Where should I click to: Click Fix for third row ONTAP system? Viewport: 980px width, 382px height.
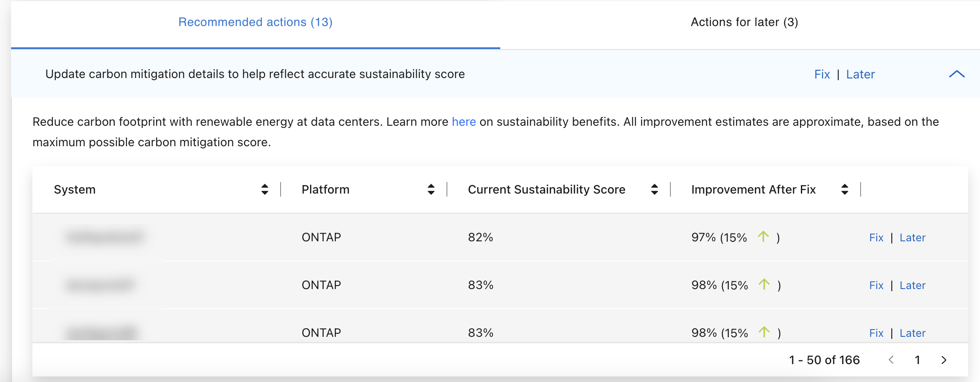pos(876,333)
